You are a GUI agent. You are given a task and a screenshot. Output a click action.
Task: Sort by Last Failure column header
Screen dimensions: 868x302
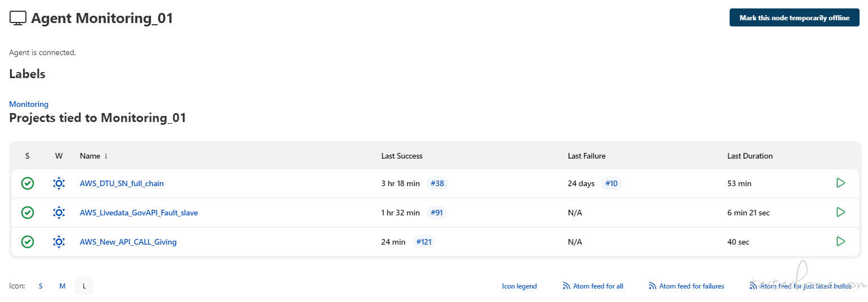(586, 156)
